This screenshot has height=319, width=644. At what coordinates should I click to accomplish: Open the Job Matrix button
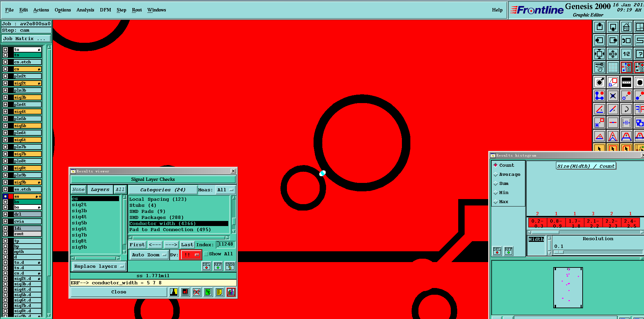pos(26,39)
